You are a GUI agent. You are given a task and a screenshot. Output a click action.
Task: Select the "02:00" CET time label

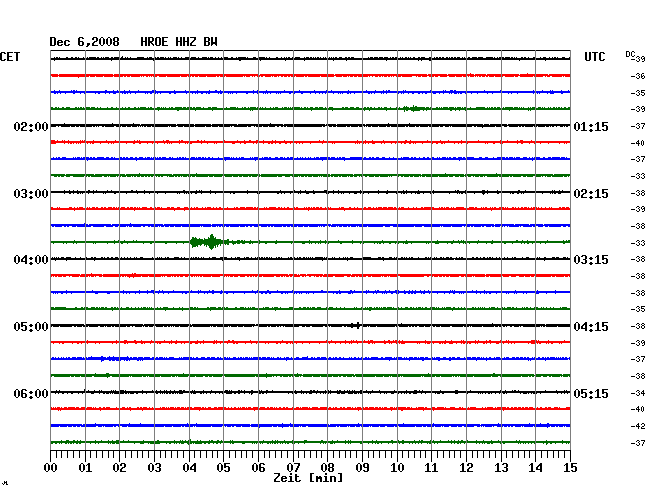(x=31, y=126)
